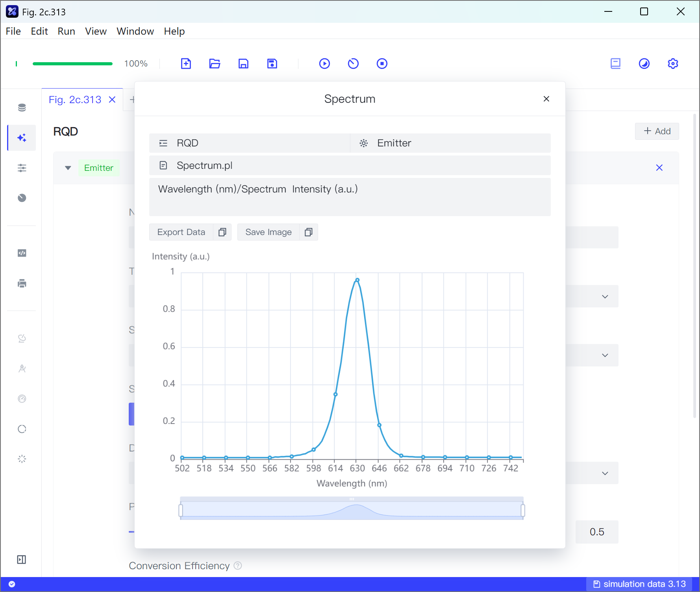
Task: Click the save-as floppy disk icon
Action: (272, 63)
